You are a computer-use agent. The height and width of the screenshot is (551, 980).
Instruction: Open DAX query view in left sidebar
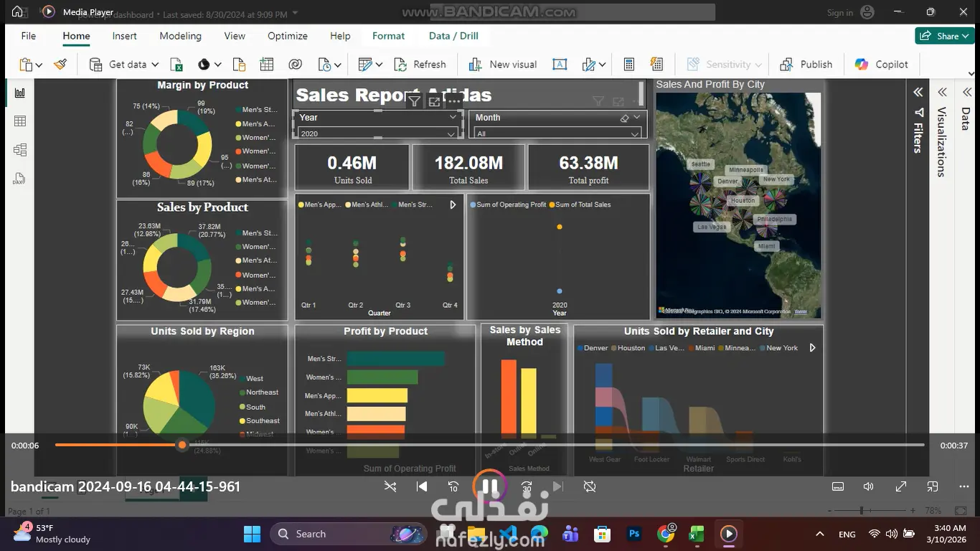click(20, 179)
